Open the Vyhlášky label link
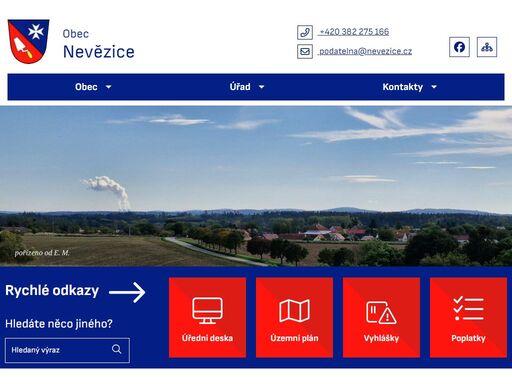This screenshot has width=512, height=384. click(381, 338)
